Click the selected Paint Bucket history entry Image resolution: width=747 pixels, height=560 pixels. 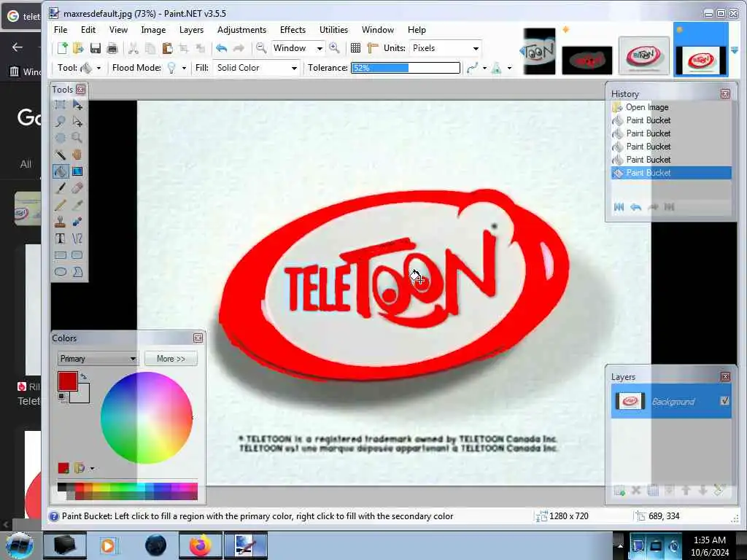coord(671,172)
